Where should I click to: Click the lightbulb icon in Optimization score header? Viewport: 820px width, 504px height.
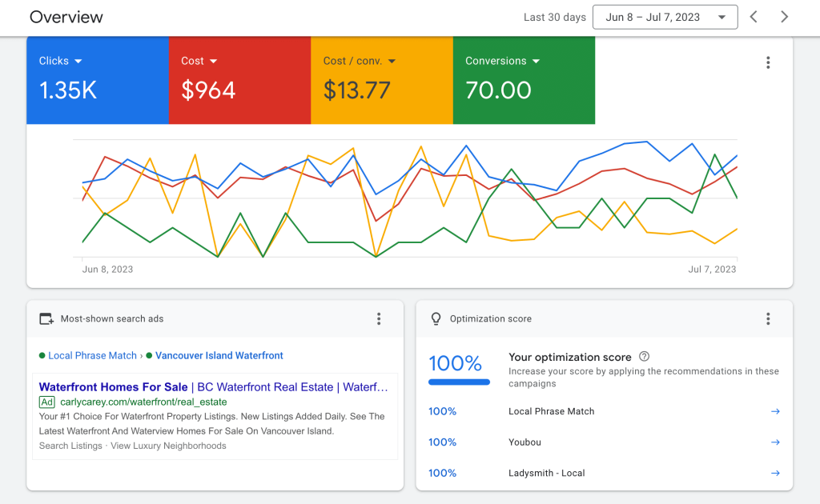[436, 318]
